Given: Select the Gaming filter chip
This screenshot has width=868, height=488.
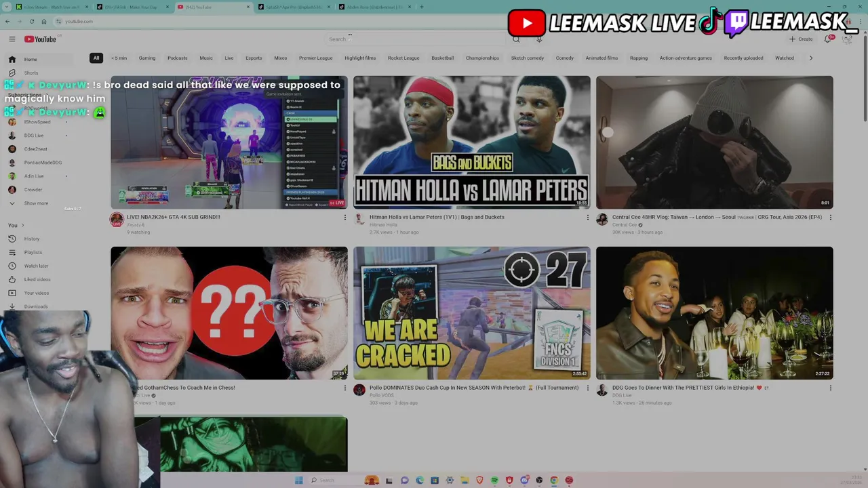Looking at the screenshot, I should [x=147, y=58].
